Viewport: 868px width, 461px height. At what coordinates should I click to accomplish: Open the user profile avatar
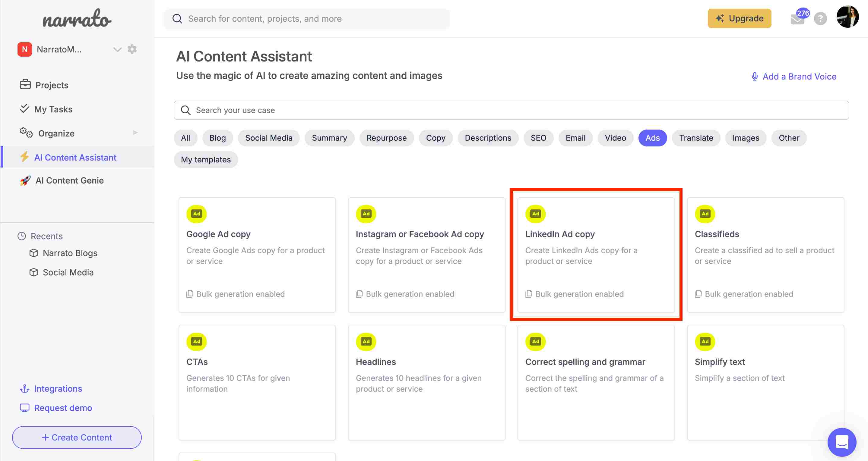click(847, 17)
